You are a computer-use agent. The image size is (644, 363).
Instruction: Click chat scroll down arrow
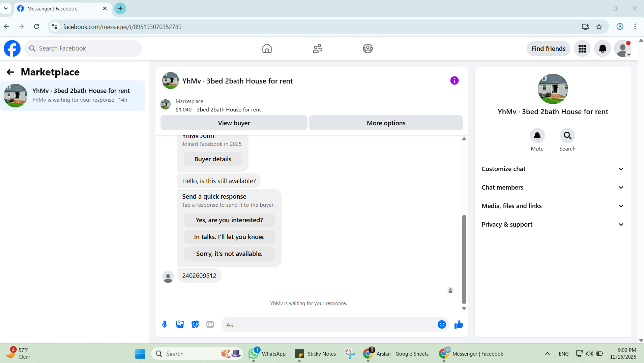pyautogui.click(x=464, y=308)
